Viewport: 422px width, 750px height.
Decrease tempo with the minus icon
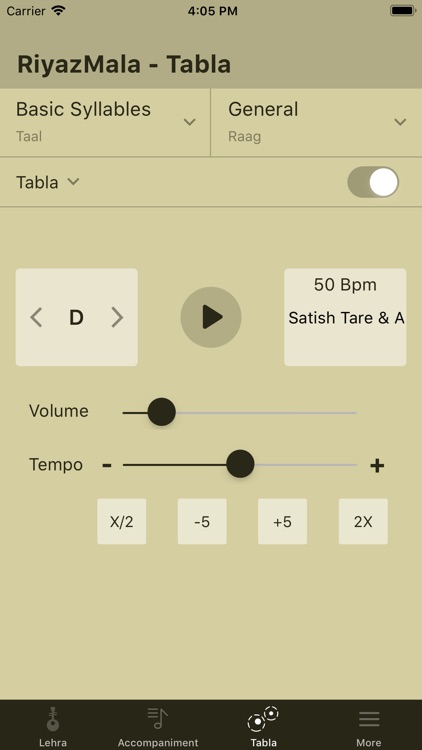(x=107, y=465)
